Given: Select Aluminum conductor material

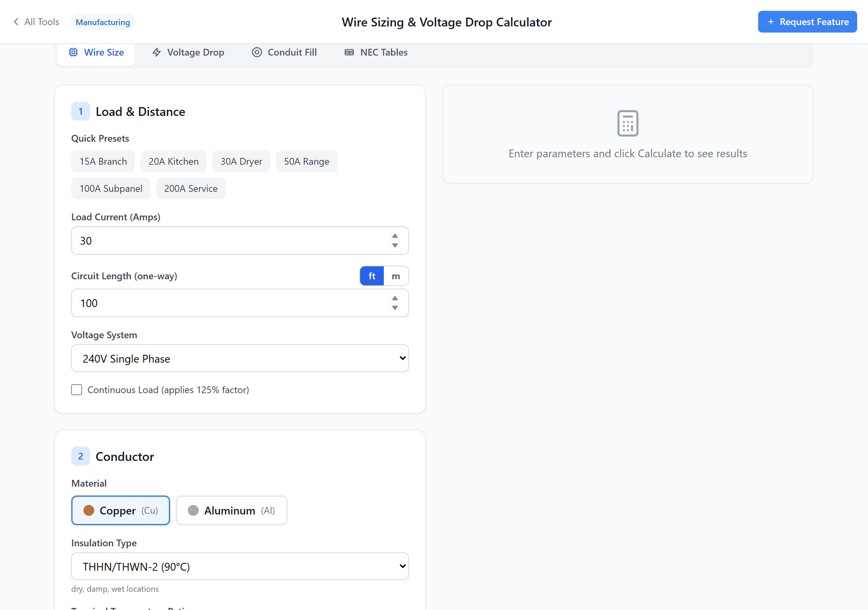Looking at the screenshot, I should 231,510.
